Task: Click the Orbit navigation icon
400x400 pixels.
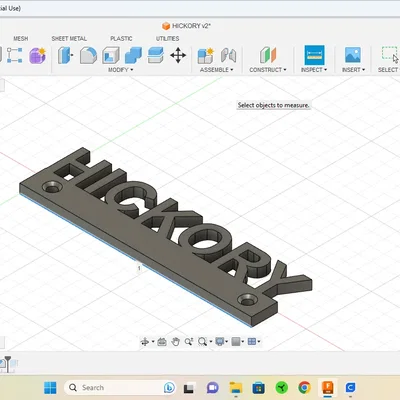Action: pos(145,342)
